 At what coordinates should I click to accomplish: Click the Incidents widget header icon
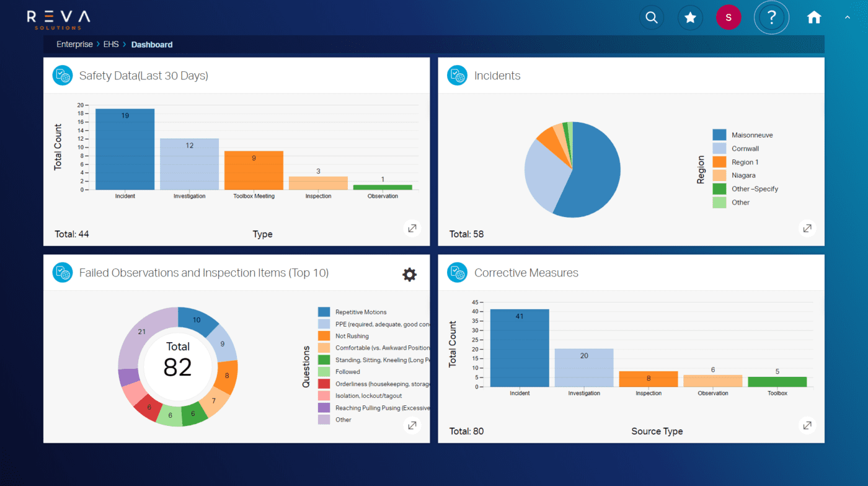(457, 75)
